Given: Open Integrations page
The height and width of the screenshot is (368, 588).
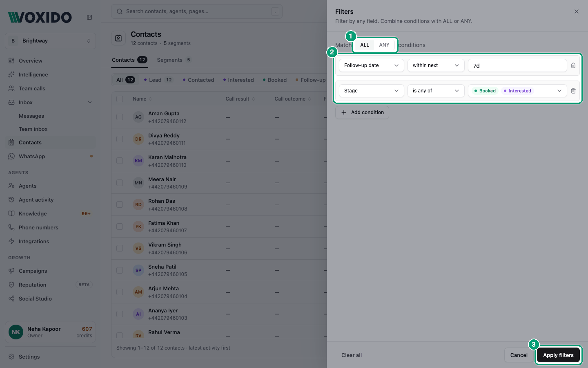Looking at the screenshot, I should (51, 241).
